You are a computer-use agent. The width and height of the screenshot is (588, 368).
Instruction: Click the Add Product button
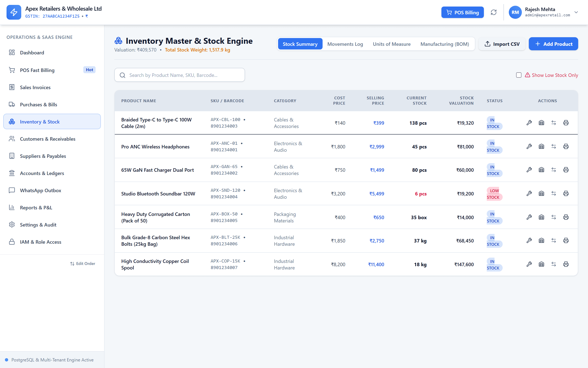[553, 44]
